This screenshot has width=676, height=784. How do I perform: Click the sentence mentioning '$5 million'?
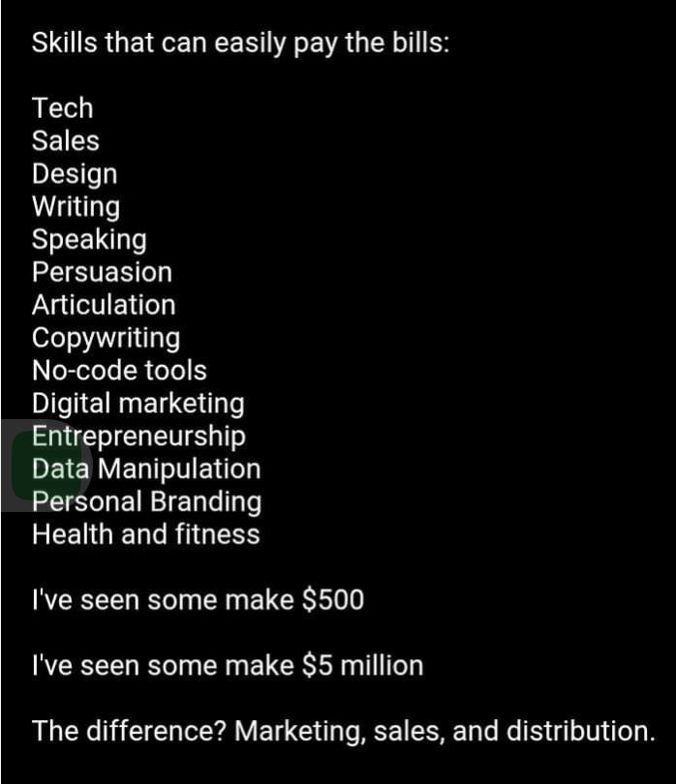point(228,666)
